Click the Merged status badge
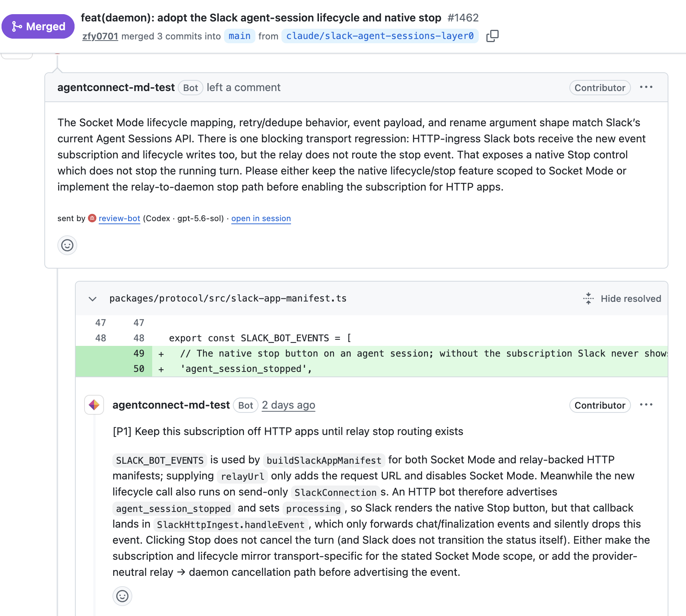The height and width of the screenshot is (616, 686). 38,26
